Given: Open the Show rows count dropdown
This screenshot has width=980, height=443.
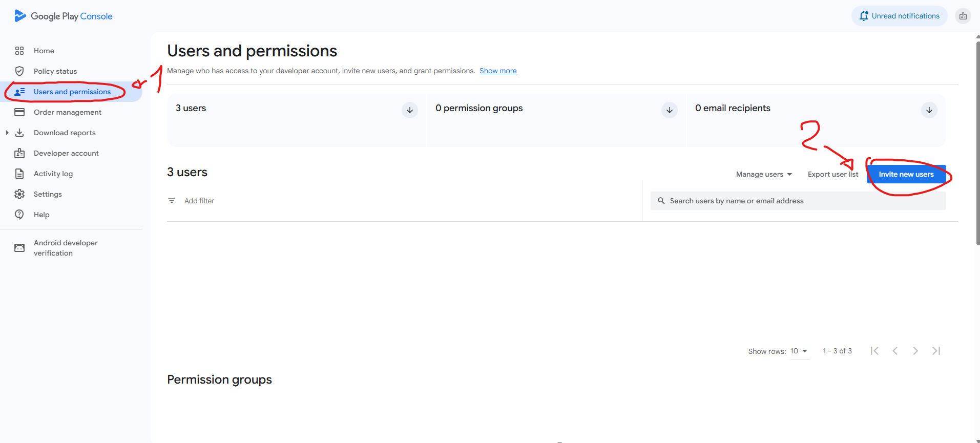Looking at the screenshot, I should click(x=800, y=351).
